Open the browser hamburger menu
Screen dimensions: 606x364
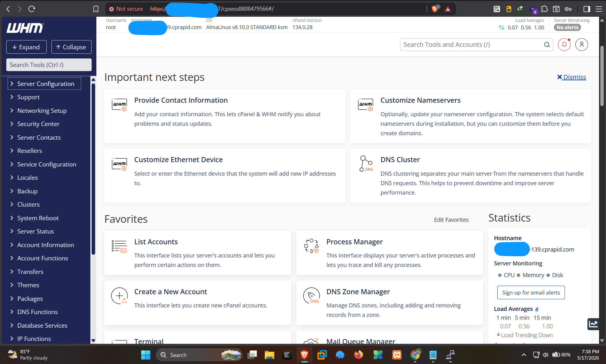coord(599,9)
